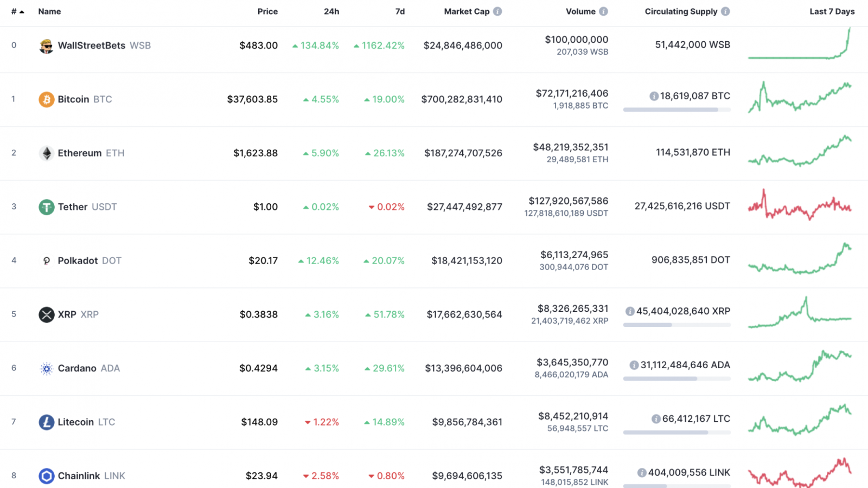Open WallStreetBets 7-day sparkline chart
This screenshot has width=868, height=488.
point(800,43)
